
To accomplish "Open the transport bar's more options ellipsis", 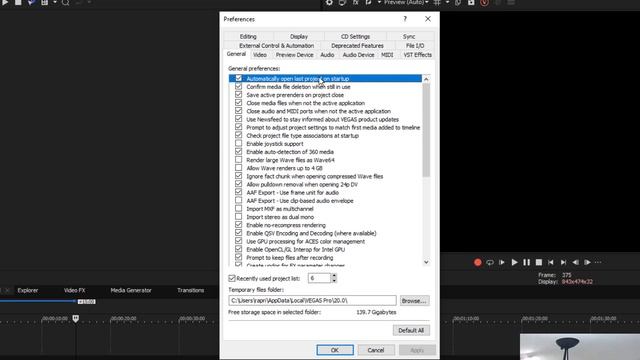I will (598, 262).
